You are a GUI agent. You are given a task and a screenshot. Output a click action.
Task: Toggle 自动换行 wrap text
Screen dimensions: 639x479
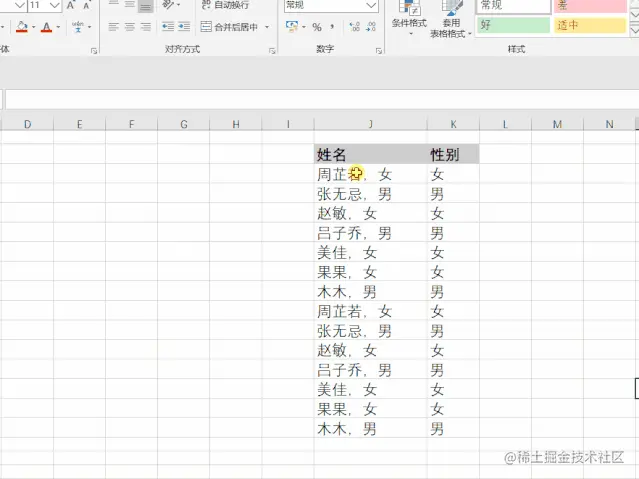pyautogui.click(x=225, y=5)
